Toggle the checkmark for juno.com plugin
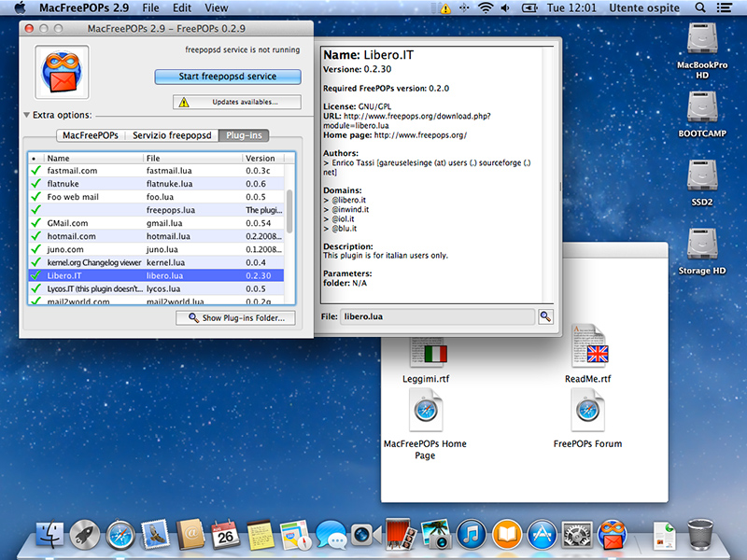 (x=35, y=248)
